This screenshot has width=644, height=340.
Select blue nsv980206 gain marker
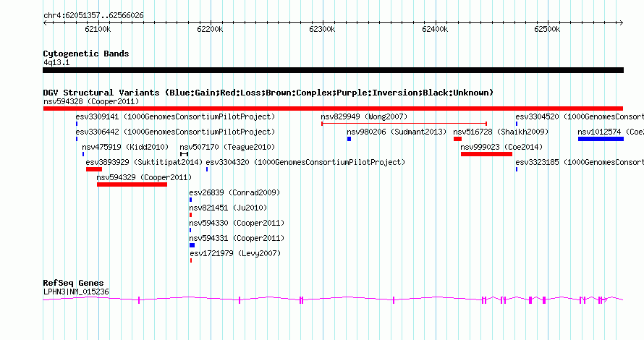coord(349,139)
